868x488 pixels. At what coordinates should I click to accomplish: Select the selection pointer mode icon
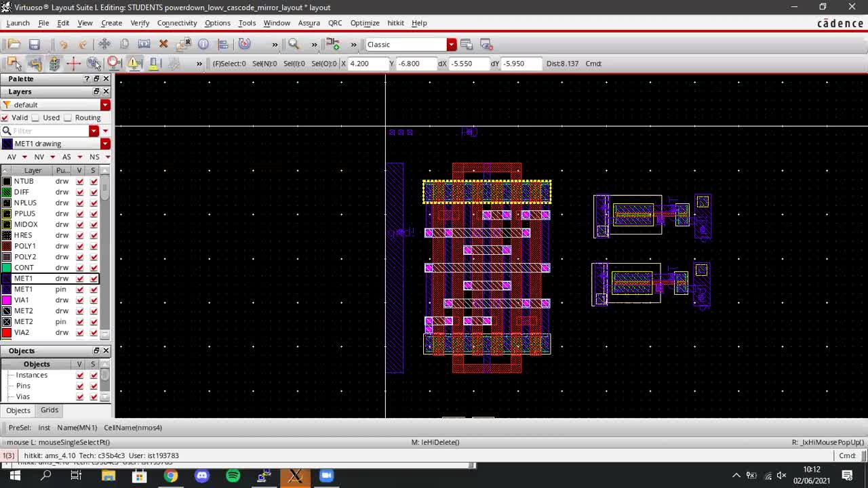(14, 63)
